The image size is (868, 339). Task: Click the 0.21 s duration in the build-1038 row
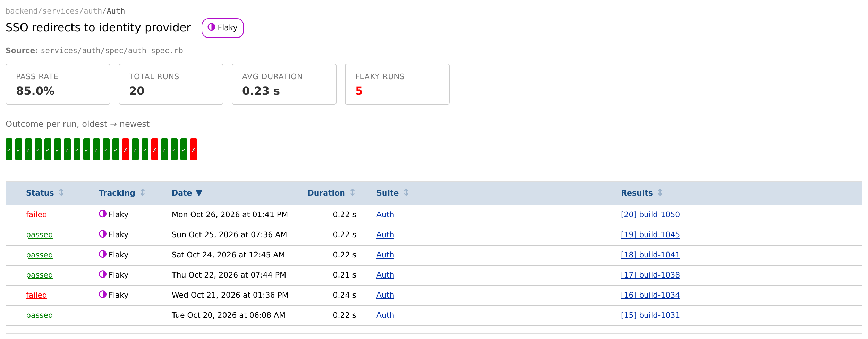[344, 275]
